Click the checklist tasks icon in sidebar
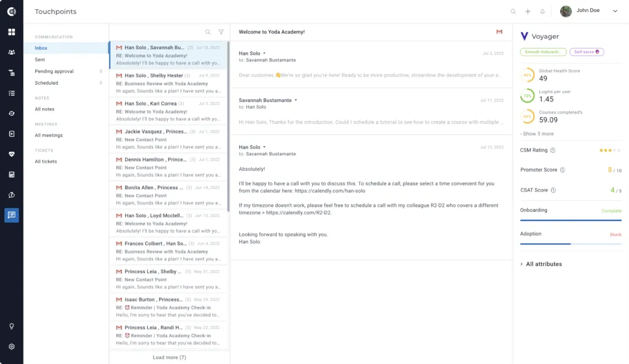The image size is (629, 364). click(12, 93)
